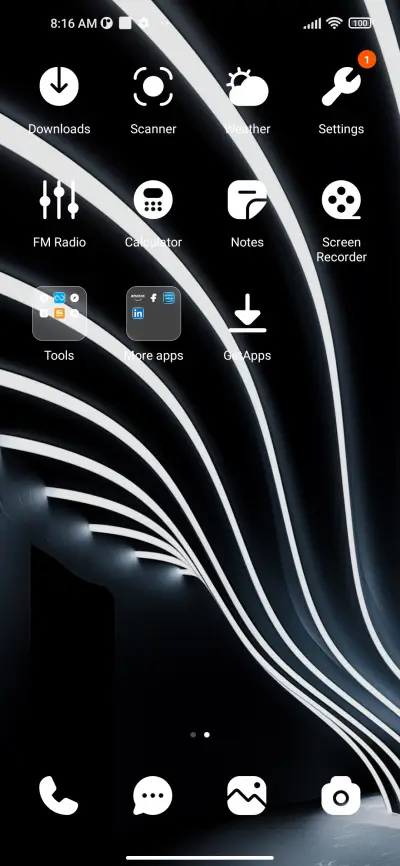
Task: Tap the Tools folder label
Action: 59,355
